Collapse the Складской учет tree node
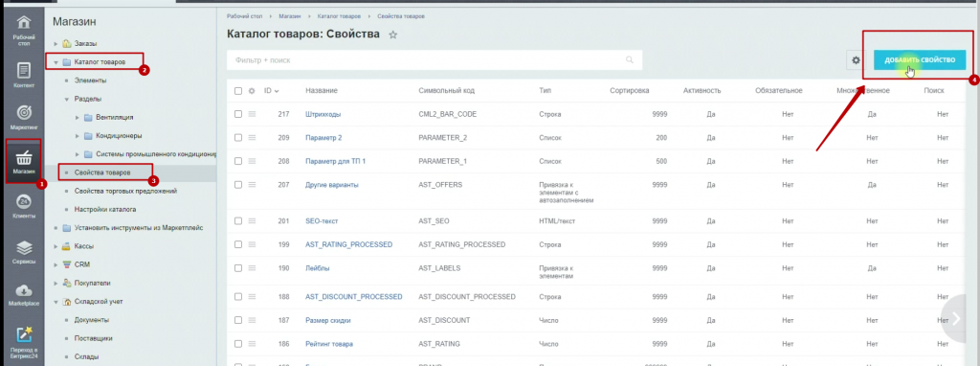The width and height of the screenshot is (980, 366). (x=56, y=302)
